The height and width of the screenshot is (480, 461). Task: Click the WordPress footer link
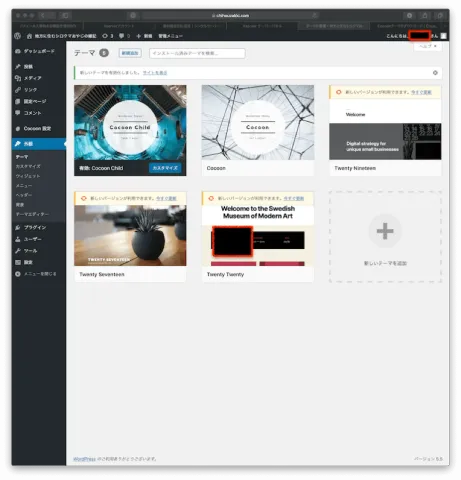(84, 459)
